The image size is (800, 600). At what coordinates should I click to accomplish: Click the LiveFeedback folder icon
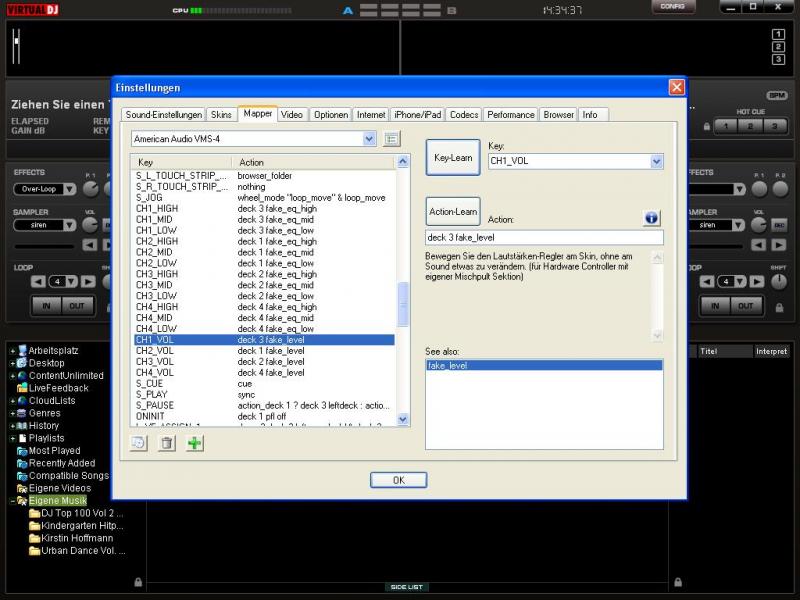point(21,388)
